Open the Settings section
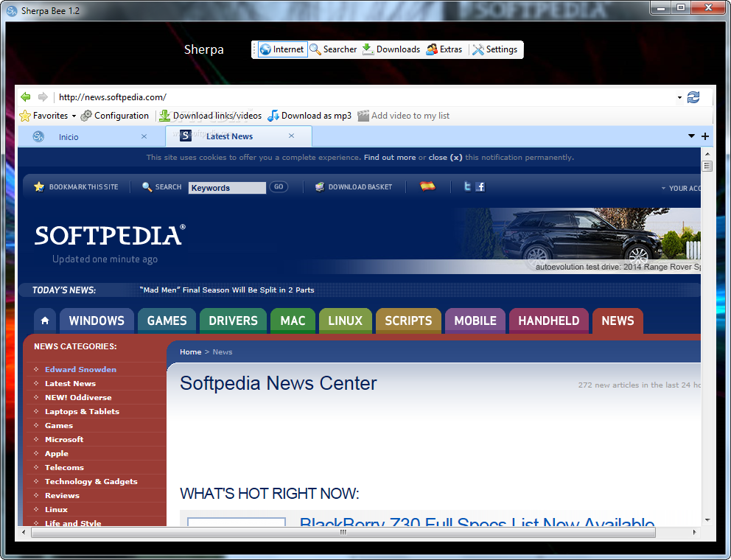Image resolution: width=731 pixels, height=560 pixels. 495,49
